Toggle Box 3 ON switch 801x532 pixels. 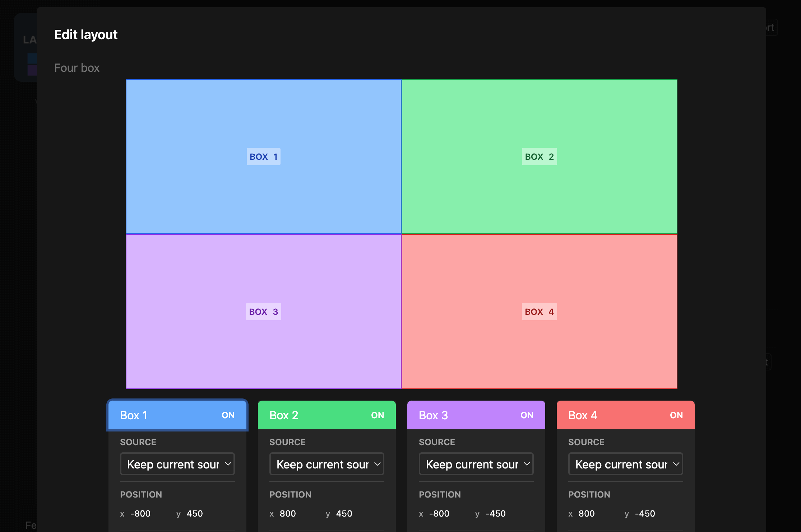[x=527, y=415]
